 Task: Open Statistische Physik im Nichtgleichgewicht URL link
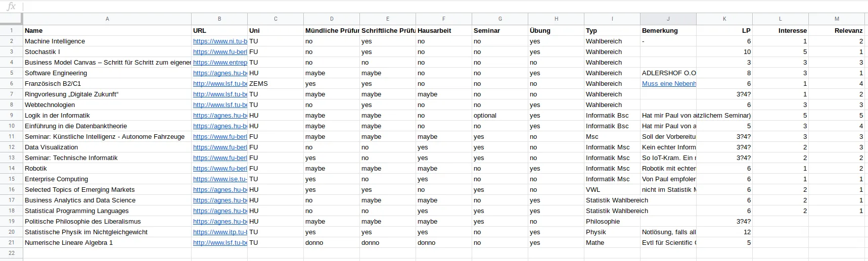click(220, 232)
